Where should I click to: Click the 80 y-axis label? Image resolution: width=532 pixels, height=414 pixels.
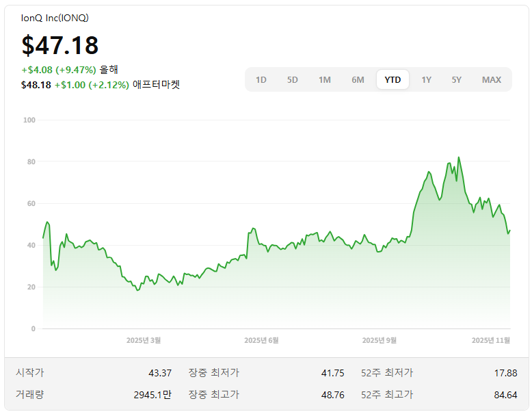(x=31, y=161)
